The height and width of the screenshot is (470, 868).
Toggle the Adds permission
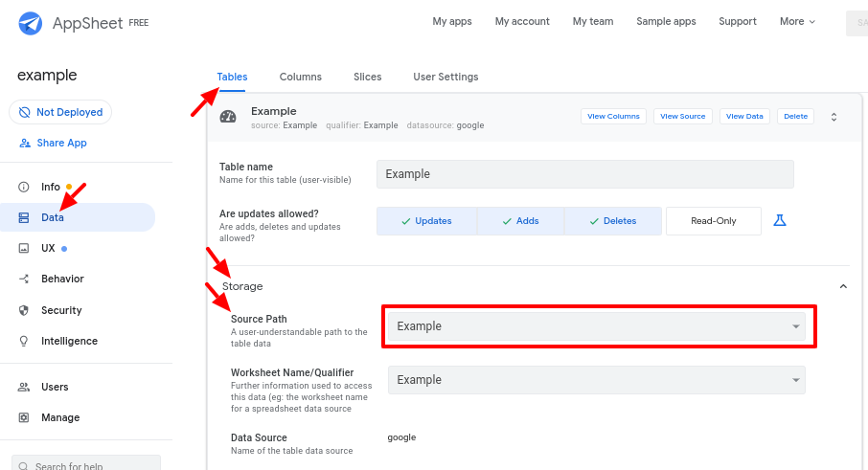[521, 221]
